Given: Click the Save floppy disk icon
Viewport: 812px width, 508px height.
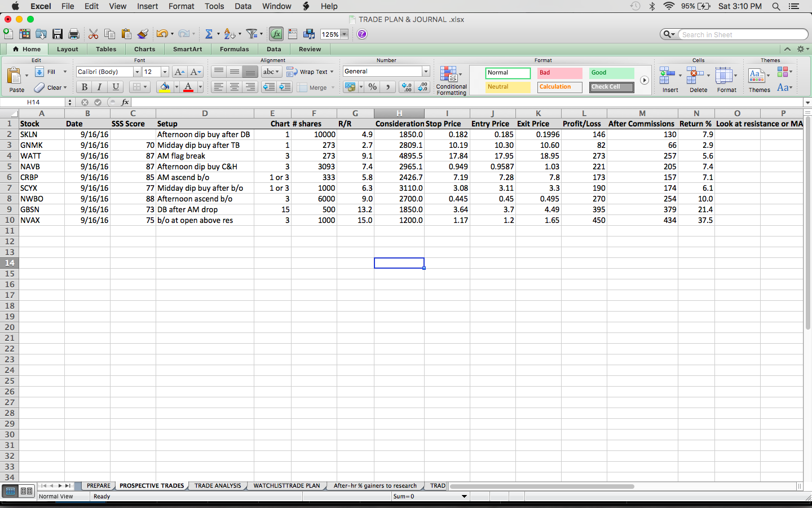Looking at the screenshot, I should click(x=58, y=34).
